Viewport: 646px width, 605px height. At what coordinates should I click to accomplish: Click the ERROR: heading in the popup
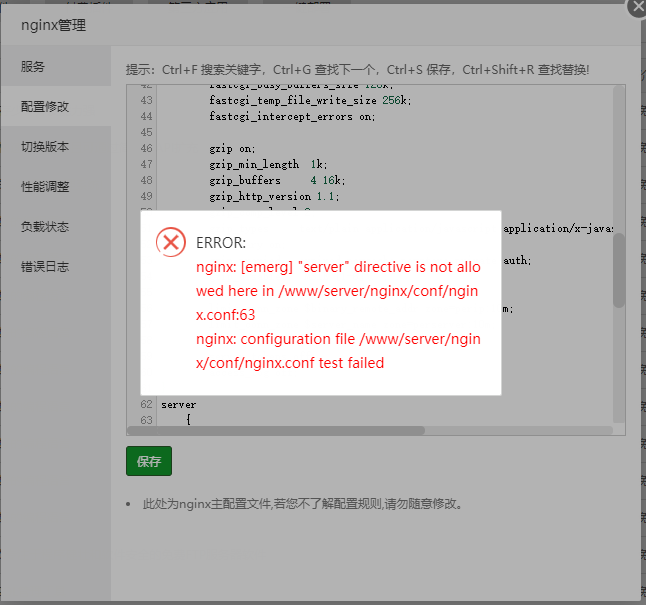[x=221, y=243]
